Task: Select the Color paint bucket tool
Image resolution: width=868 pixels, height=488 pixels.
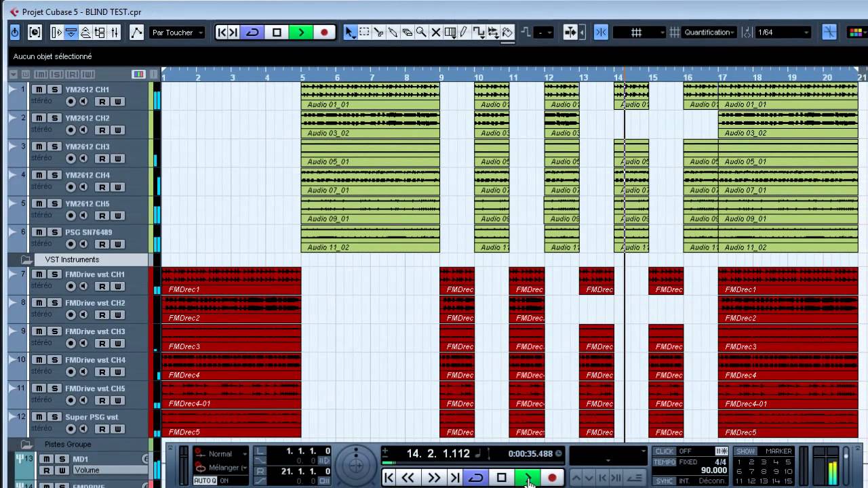Action: [507, 32]
